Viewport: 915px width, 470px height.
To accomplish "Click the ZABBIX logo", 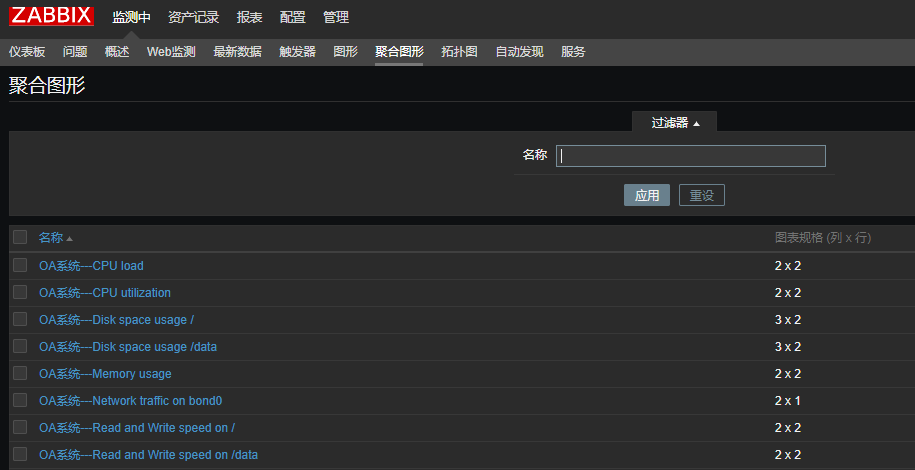I will (51, 16).
